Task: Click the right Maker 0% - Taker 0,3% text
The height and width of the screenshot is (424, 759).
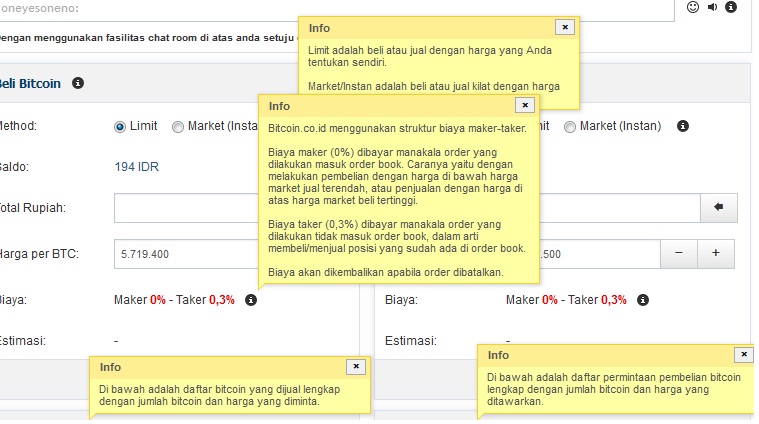Action: pyautogui.click(x=566, y=300)
